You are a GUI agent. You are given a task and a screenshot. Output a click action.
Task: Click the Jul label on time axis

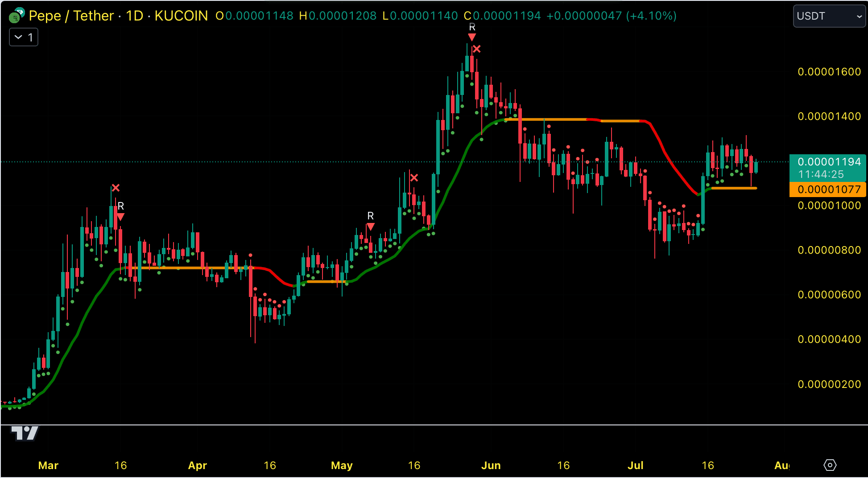point(636,466)
